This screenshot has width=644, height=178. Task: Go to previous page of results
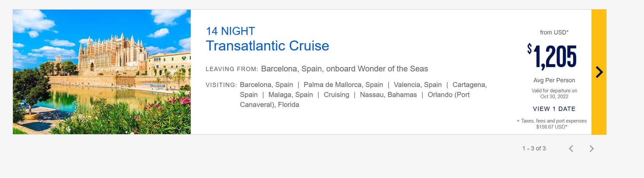(571, 148)
